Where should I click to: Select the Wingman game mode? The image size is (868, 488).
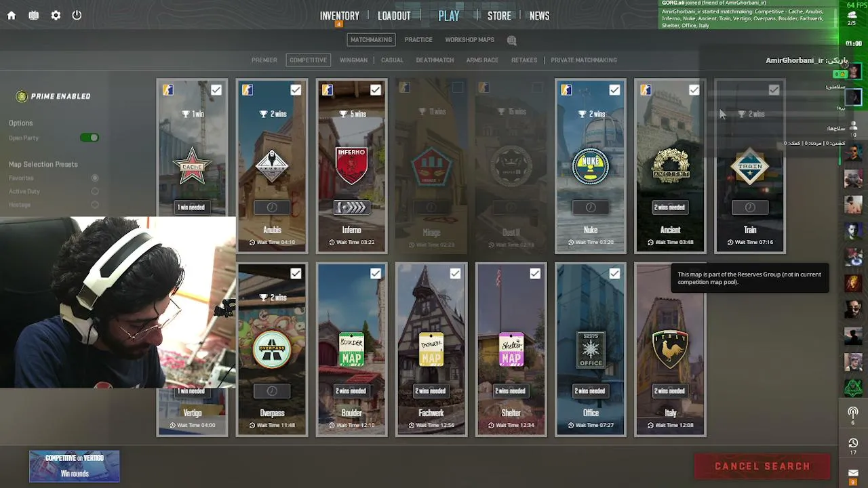[x=353, y=60]
